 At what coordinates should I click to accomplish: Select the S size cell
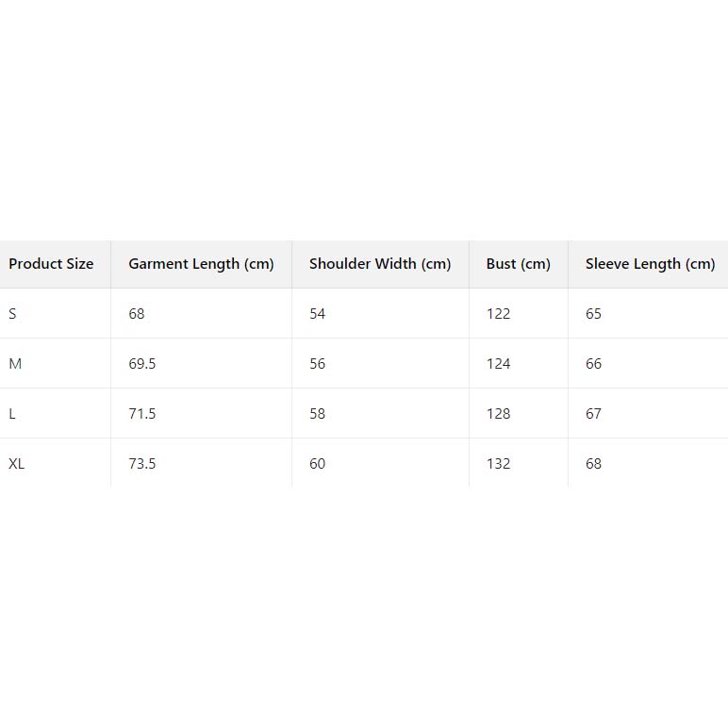12,314
